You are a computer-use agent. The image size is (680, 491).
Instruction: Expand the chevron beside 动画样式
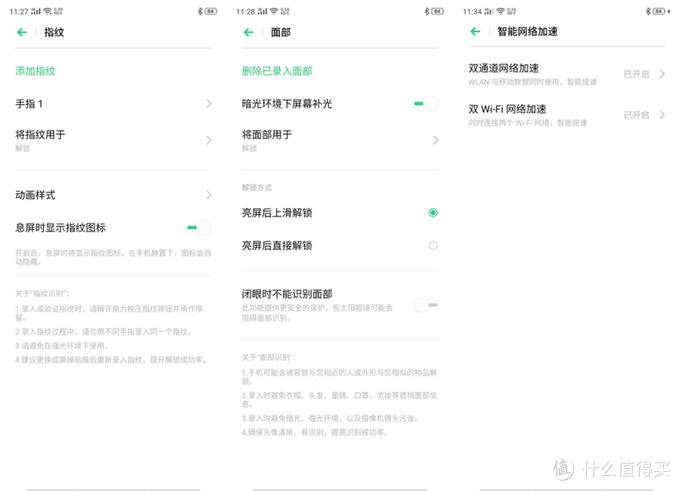(x=209, y=195)
